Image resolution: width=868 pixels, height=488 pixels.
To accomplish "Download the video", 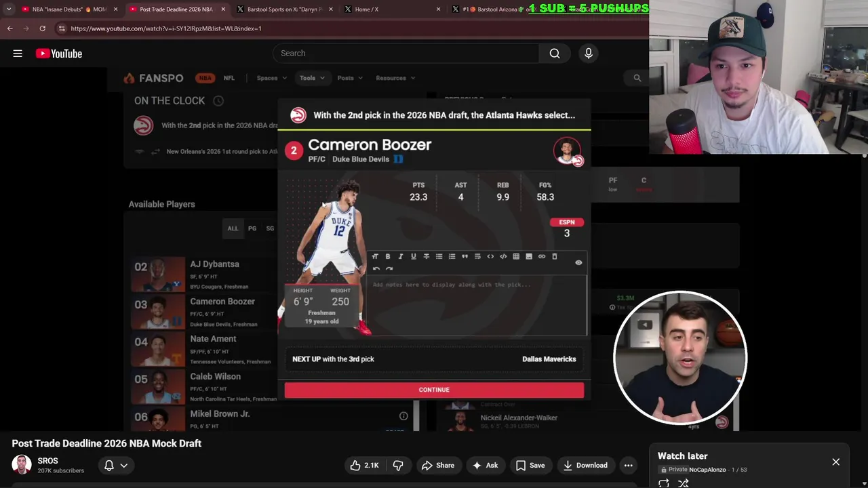I will click(585, 465).
